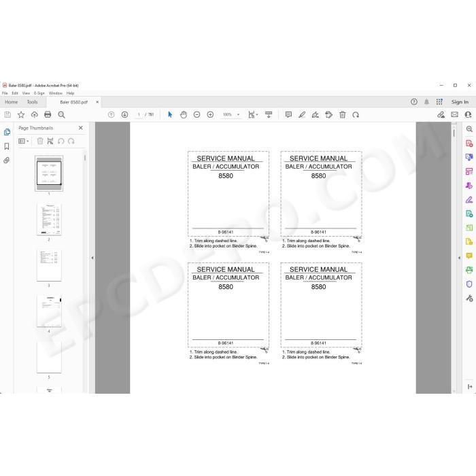Zoom out with the minus icon
Image resolution: width=476 pixels, height=476 pixels.
pos(197,115)
